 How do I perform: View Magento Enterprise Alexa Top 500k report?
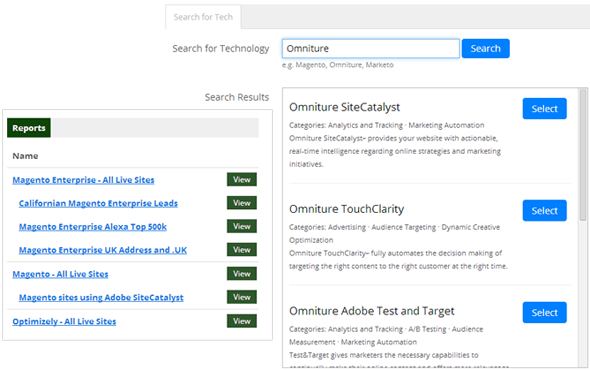point(242,226)
